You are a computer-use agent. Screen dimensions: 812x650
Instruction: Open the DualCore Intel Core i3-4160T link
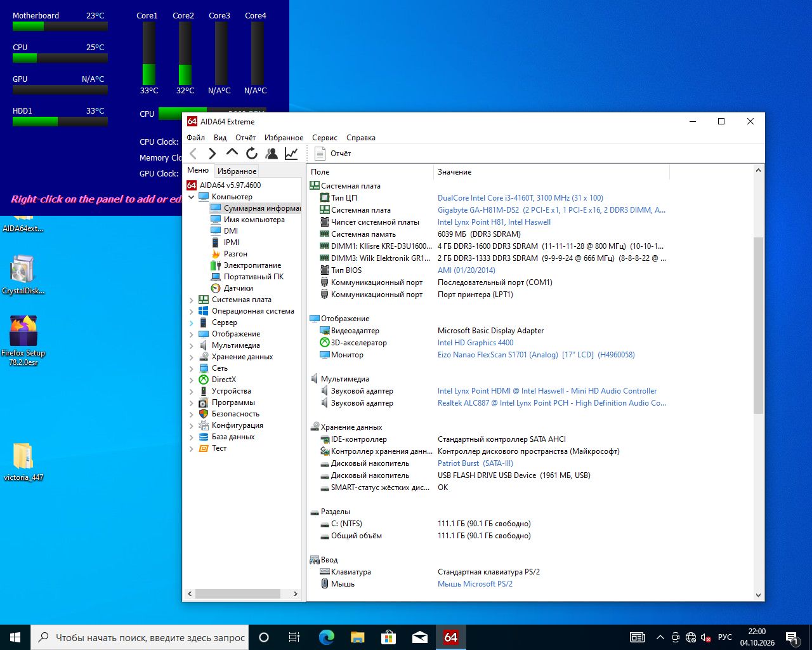[520, 198]
